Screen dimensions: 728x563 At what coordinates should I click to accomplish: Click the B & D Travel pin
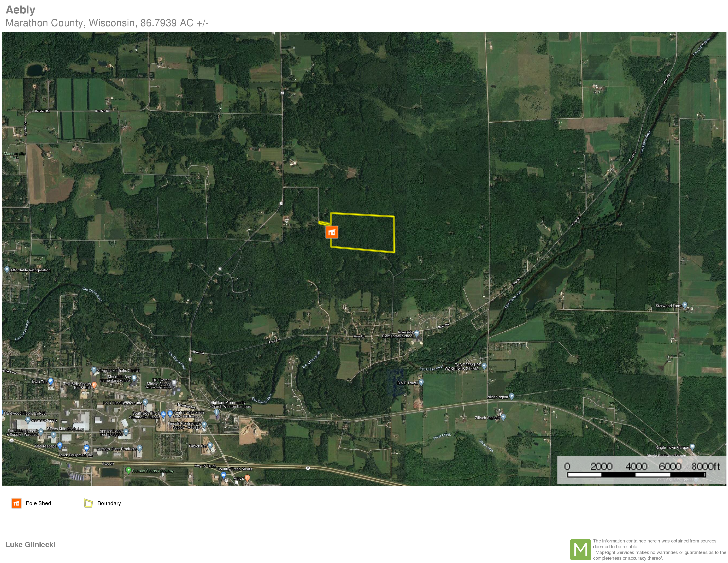[x=421, y=382]
